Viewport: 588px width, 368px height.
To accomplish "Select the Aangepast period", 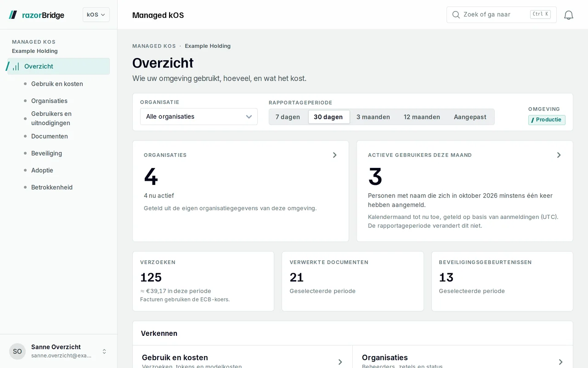I will point(470,117).
